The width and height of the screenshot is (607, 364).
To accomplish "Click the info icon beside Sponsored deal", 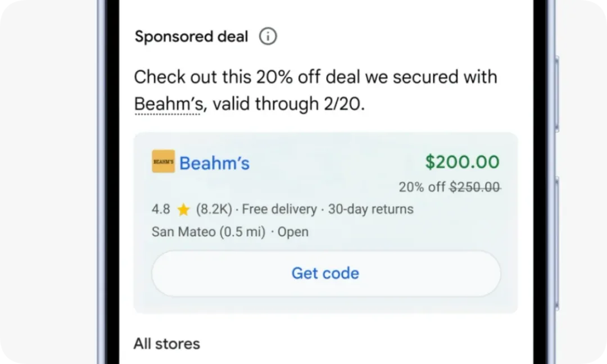I will [268, 37].
